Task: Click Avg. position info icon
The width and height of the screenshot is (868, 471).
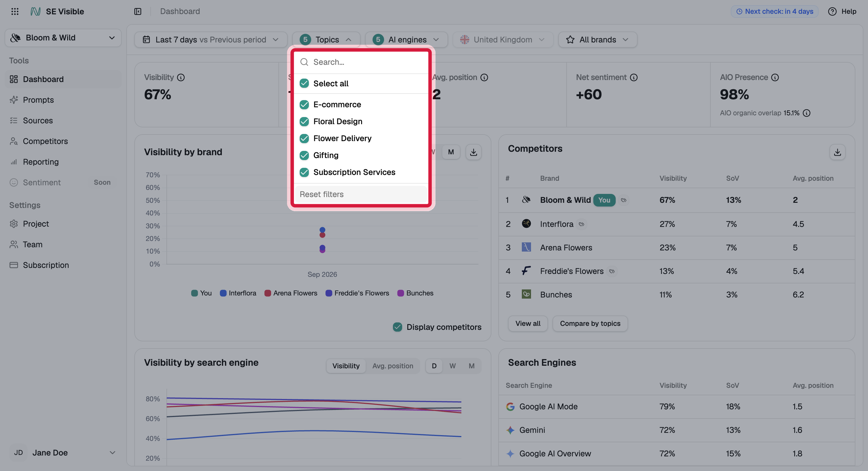Action: [484, 77]
